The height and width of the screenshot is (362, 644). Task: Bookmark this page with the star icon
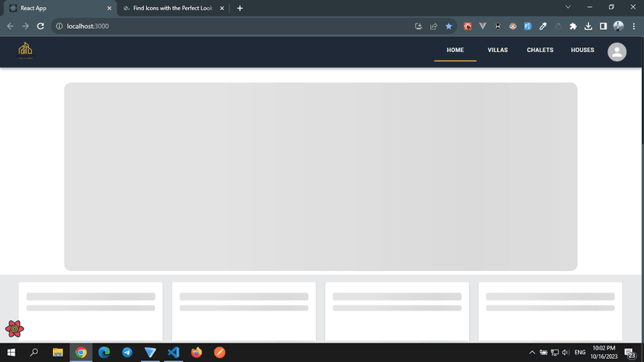(449, 26)
